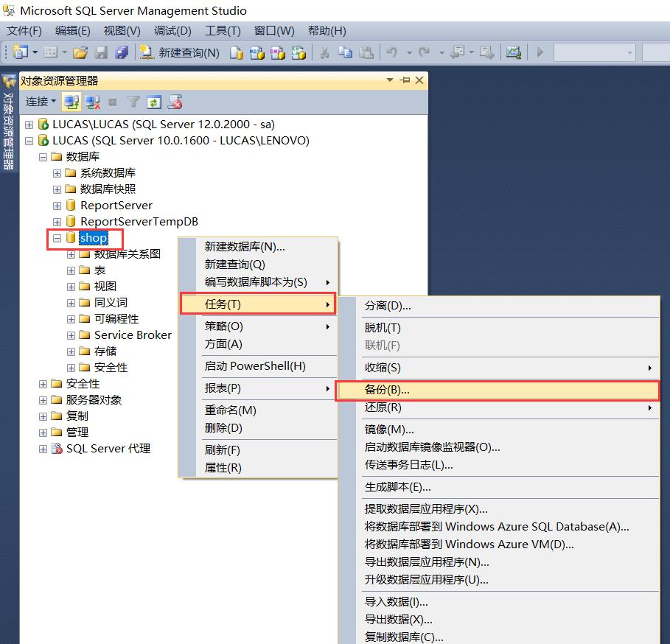Expand the 系统数据库 folder
The height and width of the screenshot is (644, 670).
[57, 173]
